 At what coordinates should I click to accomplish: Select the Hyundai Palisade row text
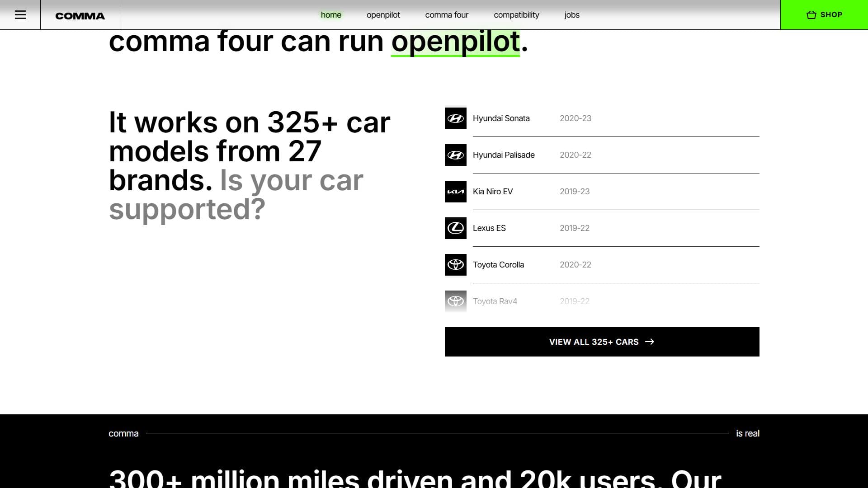[x=504, y=155]
